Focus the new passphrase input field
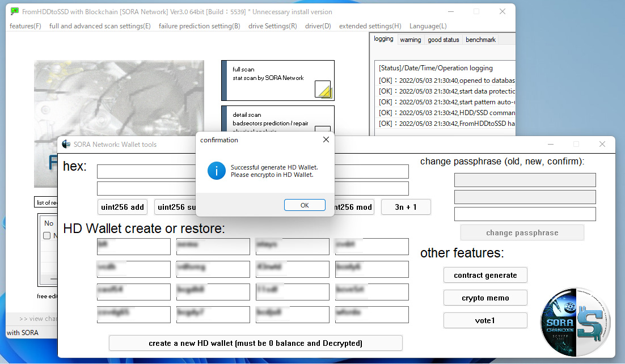 tap(525, 197)
